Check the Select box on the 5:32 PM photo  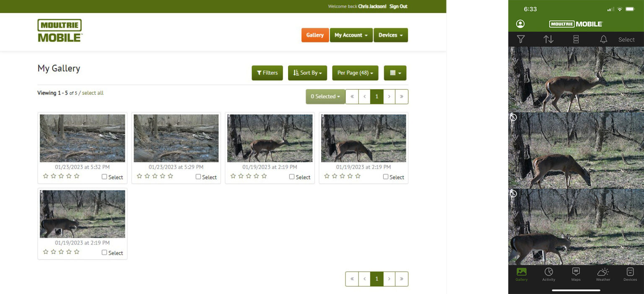(104, 177)
